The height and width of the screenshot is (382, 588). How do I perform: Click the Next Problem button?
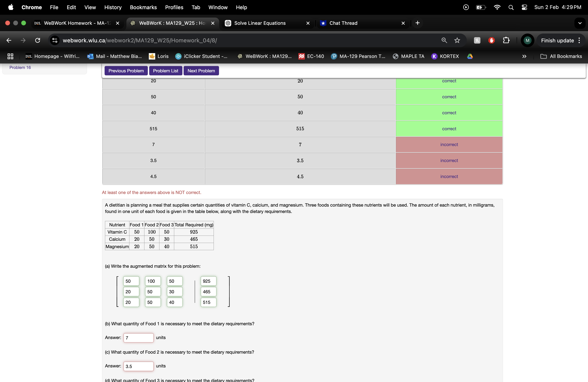pos(201,71)
